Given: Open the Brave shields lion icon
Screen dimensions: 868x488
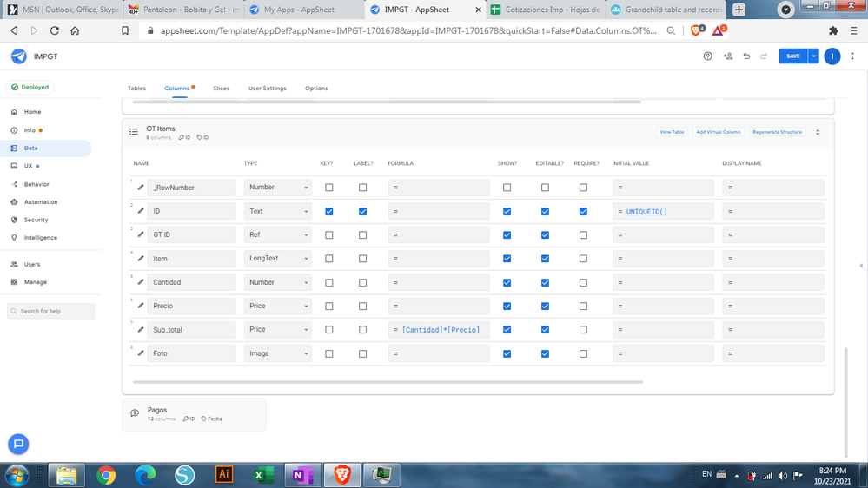Looking at the screenshot, I should (x=698, y=30).
